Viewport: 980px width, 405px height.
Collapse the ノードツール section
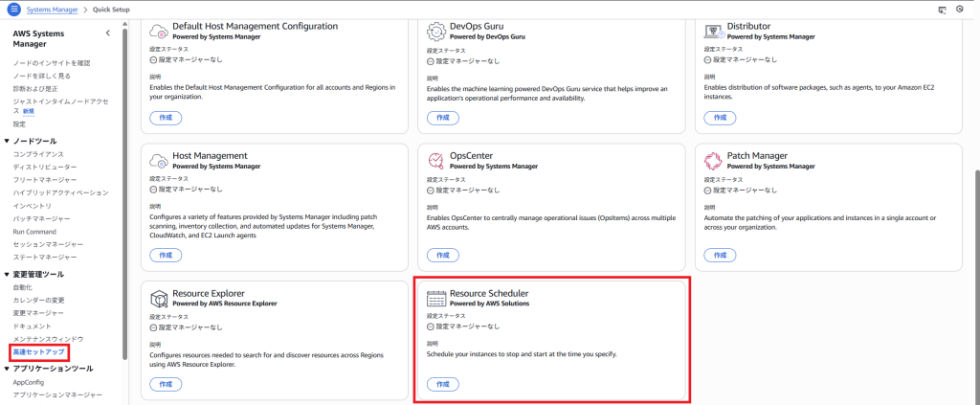coord(7,141)
